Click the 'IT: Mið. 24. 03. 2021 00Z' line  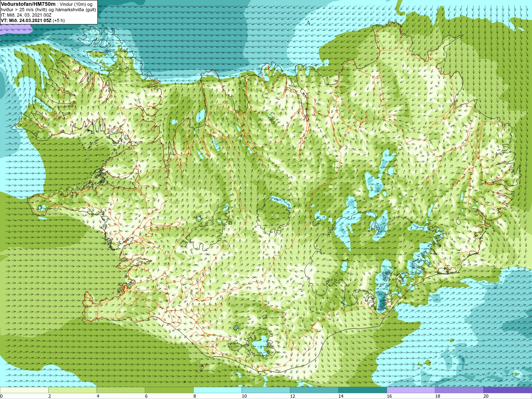point(26,15)
